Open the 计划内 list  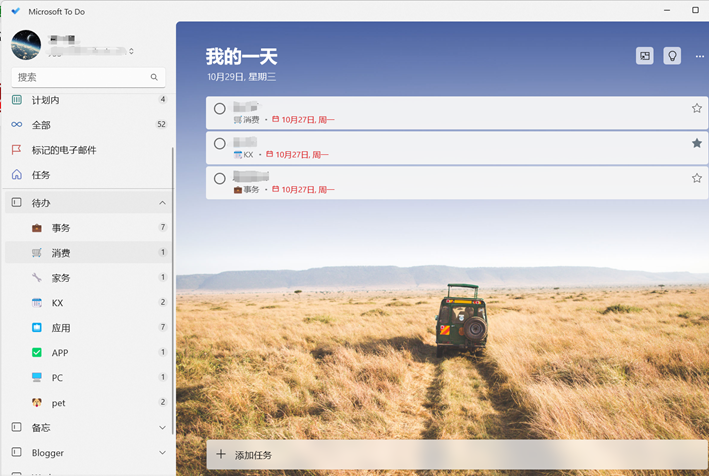click(x=46, y=100)
